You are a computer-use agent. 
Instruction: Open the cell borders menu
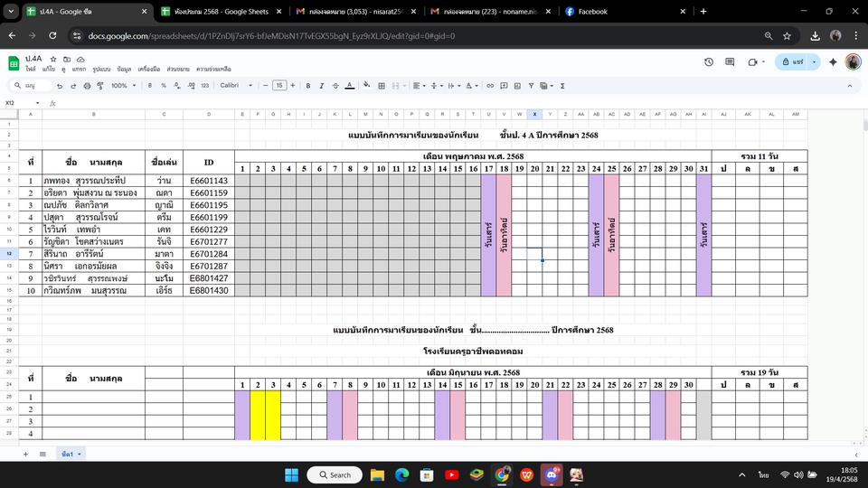coord(382,86)
